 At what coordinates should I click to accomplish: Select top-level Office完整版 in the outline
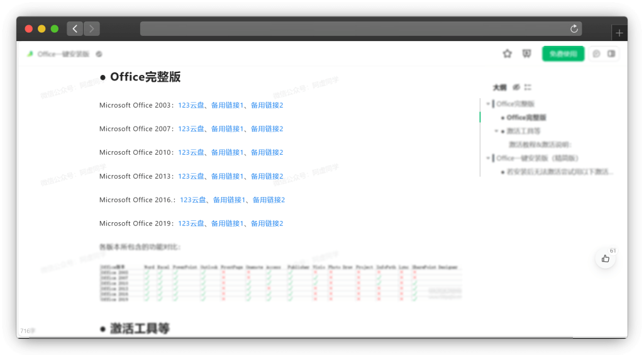515,103
